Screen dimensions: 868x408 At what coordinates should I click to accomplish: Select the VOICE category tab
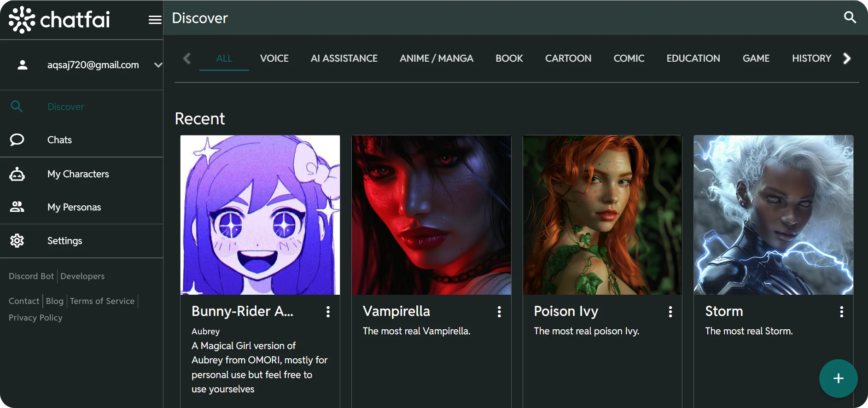[274, 58]
